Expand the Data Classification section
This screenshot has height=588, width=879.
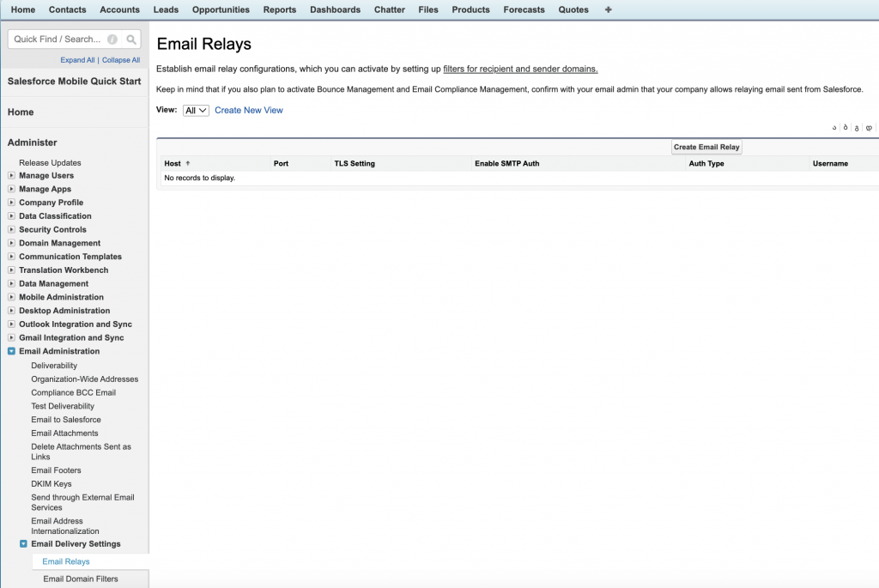[x=11, y=215]
